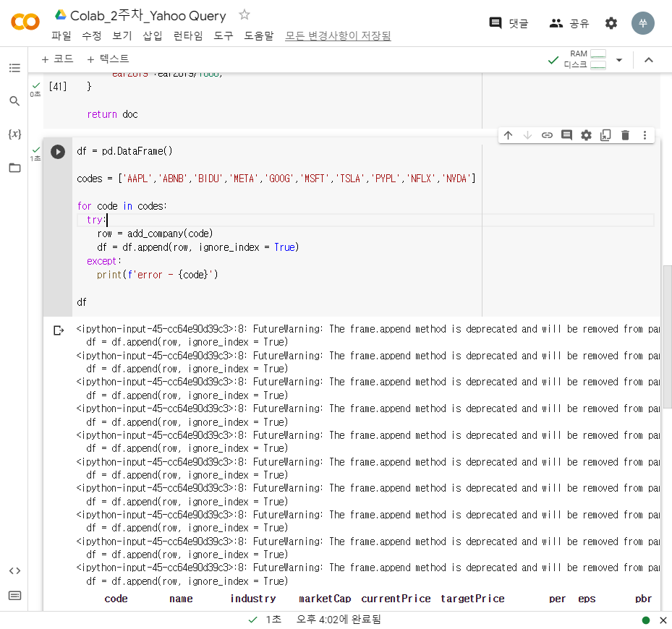Add a comment on the cell icon

pyautogui.click(x=566, y=135)
